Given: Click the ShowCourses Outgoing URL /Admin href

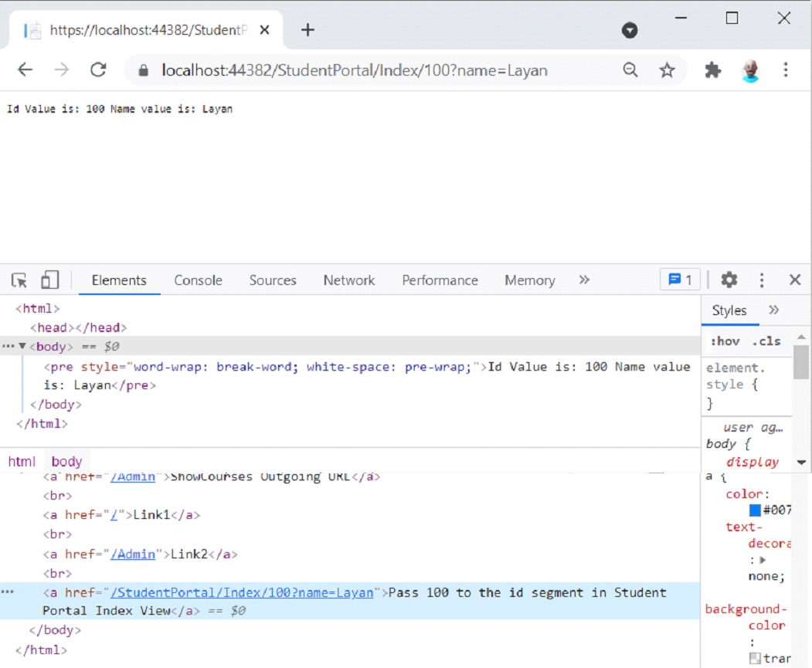Looking at the screenshot, I should coord(133,476).
